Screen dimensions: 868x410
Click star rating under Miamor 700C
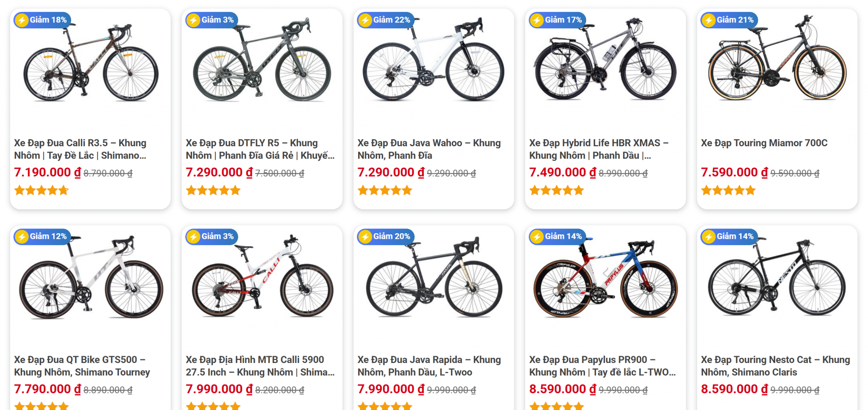click(728, 190)
